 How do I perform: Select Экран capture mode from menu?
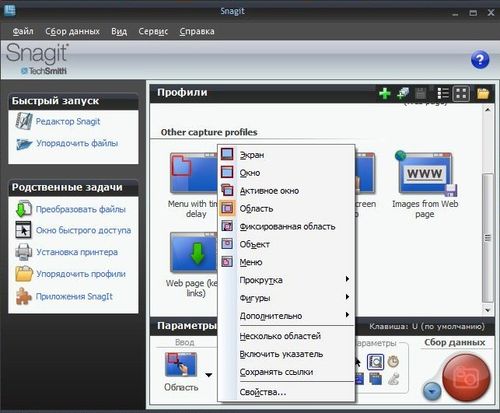click(286, 155)
